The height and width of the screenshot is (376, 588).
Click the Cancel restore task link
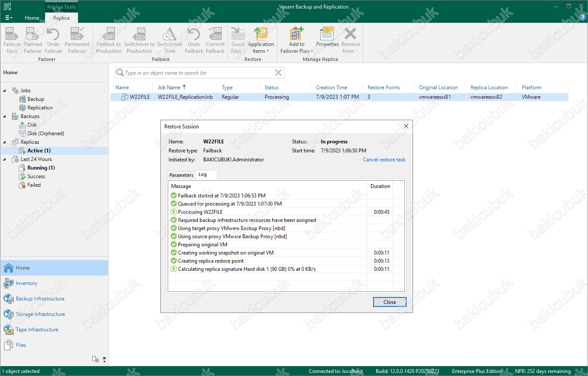coord(384,160)
